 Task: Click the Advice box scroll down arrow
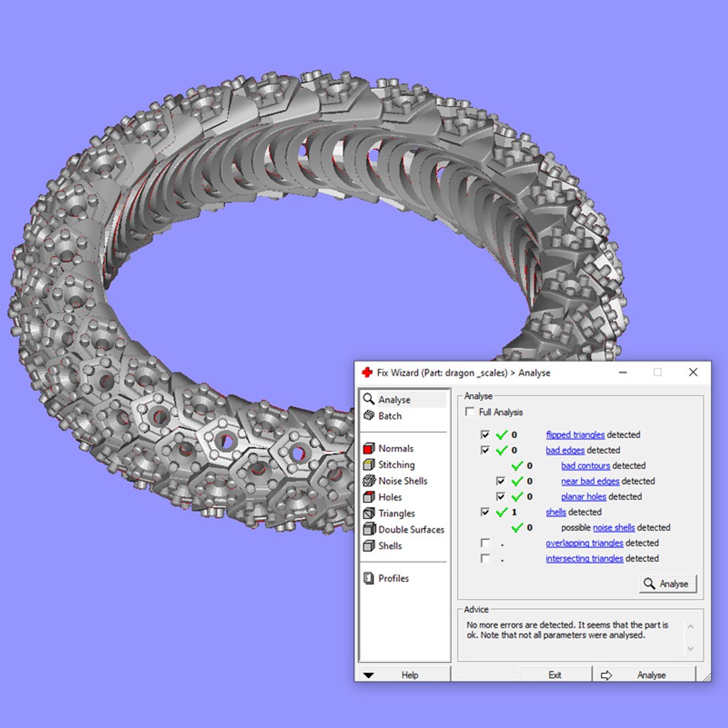click(690, 648)
